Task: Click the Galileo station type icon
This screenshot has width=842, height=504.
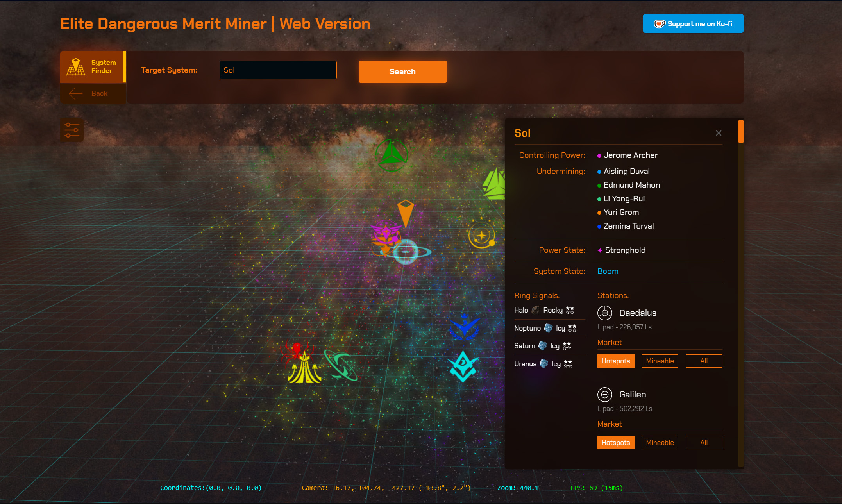Action: coord(605,395)
